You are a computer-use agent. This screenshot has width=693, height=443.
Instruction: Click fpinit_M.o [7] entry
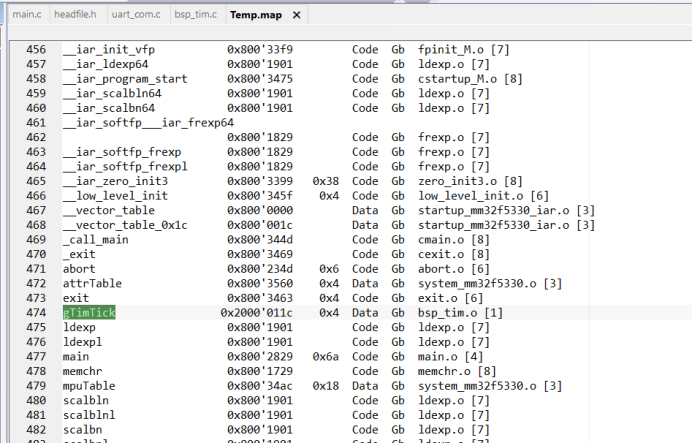tap(464, 50)
